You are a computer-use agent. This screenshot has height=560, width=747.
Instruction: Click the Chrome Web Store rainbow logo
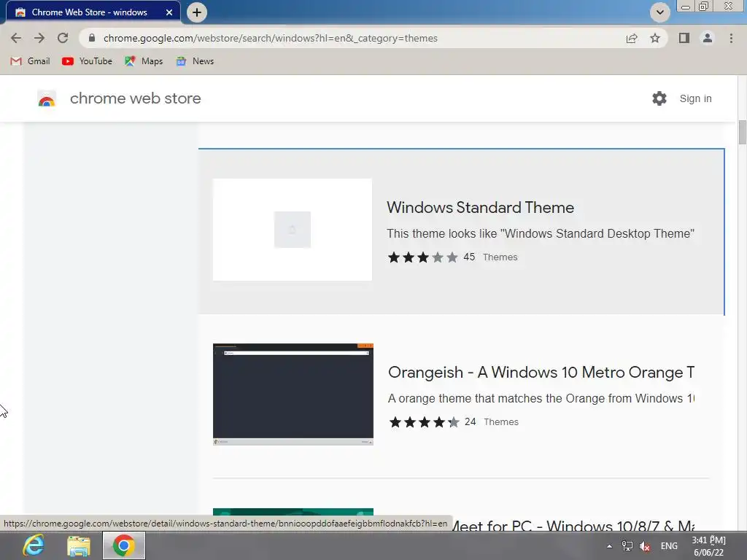click(x=47, y=98)
